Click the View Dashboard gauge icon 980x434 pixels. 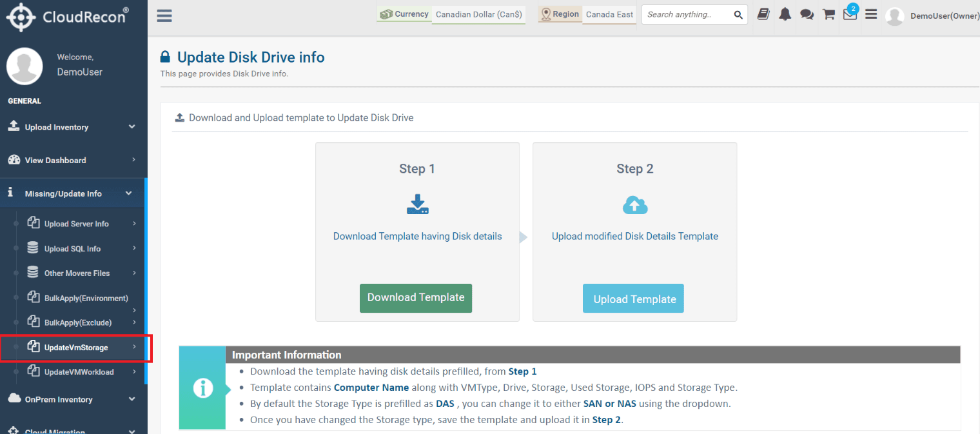point(14,160)
